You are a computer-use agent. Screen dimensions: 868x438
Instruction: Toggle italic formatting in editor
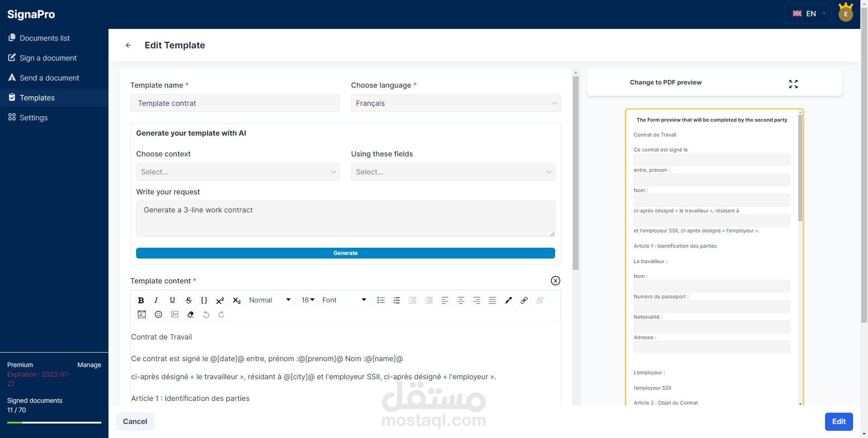tap(156, 300)
